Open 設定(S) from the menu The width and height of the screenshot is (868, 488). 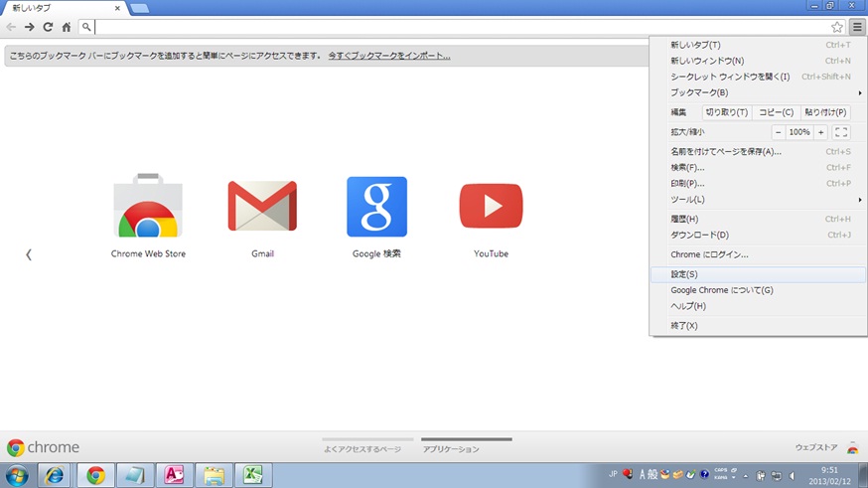759,274
